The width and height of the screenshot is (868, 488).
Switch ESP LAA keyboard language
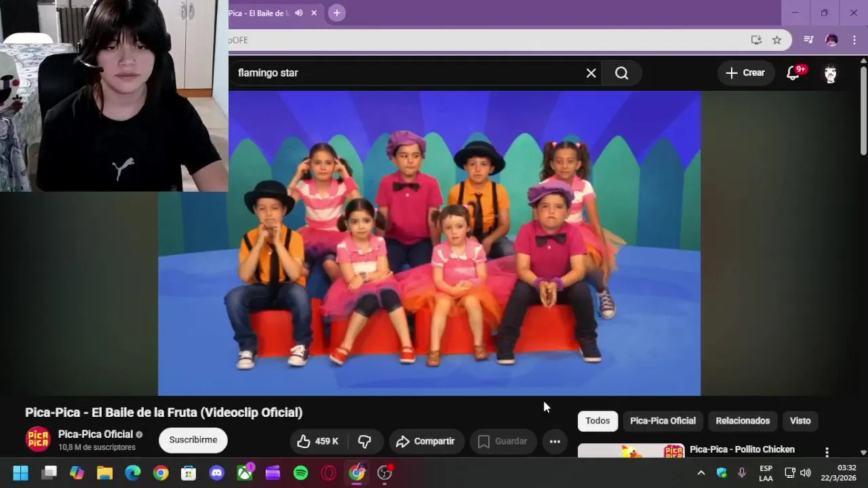coord(766,473)
